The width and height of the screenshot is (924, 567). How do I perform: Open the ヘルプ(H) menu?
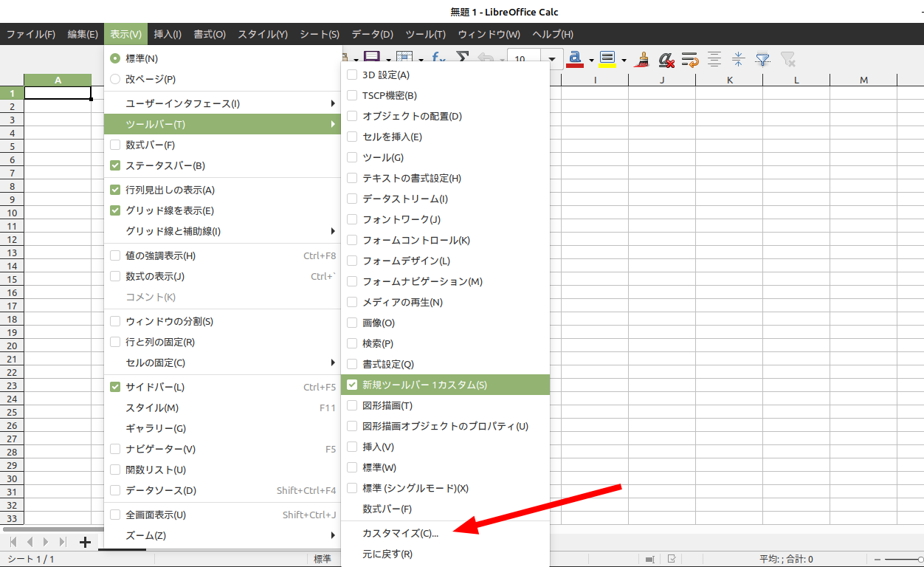pos(554,34)
